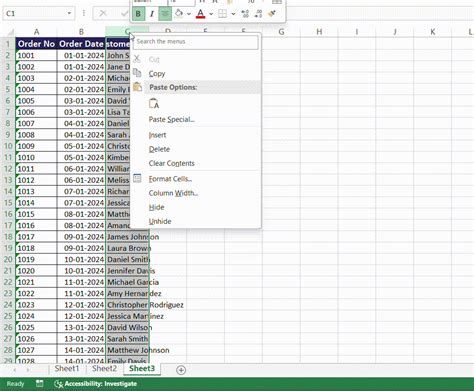Screen dimensions: 474x391
Task: Open Paste Special from context menu
Action: point(171,119)
